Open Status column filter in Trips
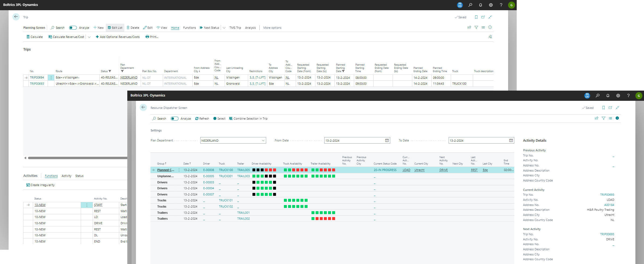 (x=110, y=71)
